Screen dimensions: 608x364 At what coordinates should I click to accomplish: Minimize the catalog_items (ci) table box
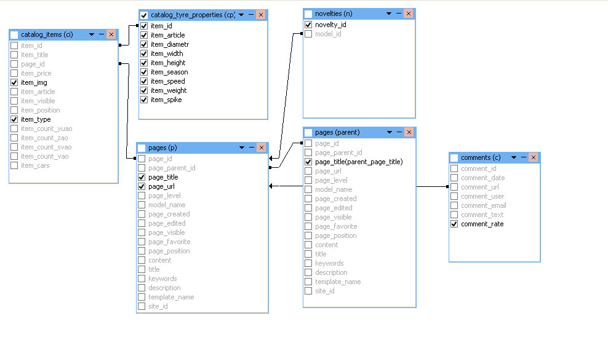102,34
